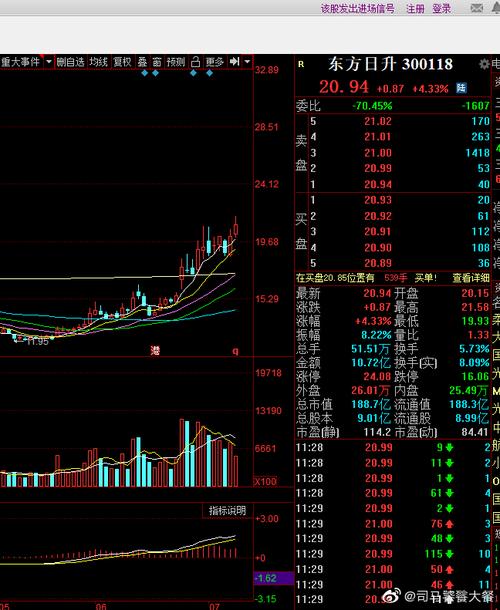Open the settings gear beside stock name
500x610 pixels.
(x=484, y=64)
